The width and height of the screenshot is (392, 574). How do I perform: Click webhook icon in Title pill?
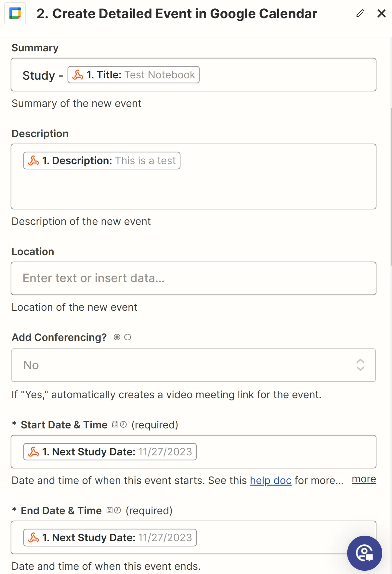tap(78, 75)
